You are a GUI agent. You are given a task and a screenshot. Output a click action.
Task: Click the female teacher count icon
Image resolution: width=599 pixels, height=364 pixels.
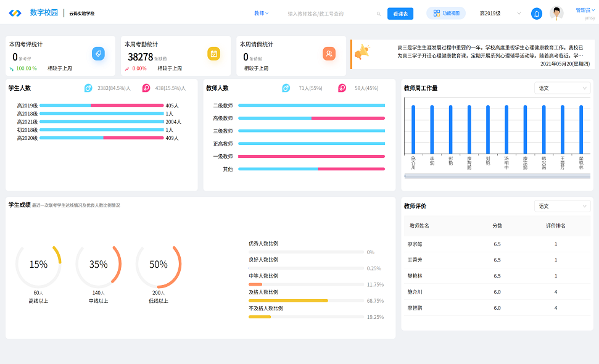(x=342, y=88)
